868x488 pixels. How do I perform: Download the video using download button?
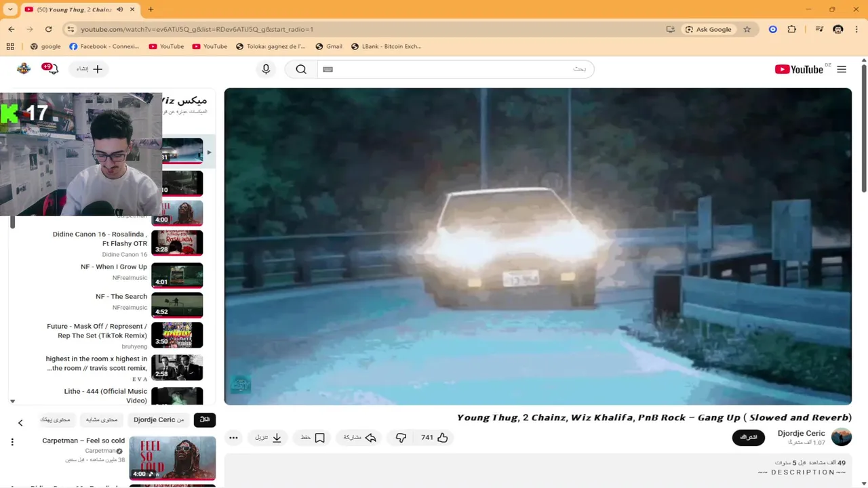coord(269,438)
